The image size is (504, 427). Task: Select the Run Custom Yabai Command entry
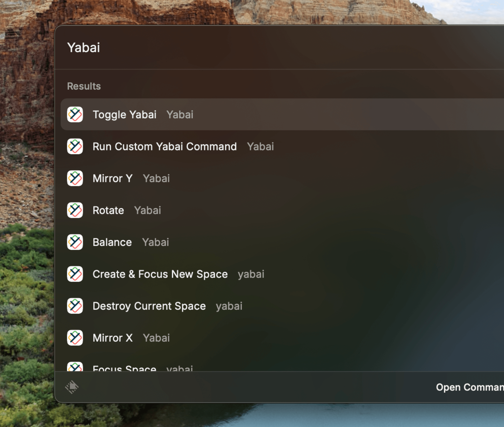coord(164,146)
